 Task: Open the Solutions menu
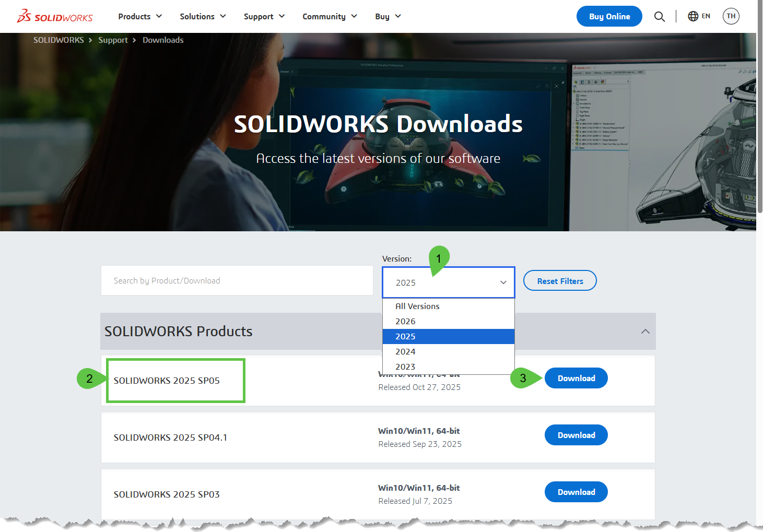point(203,17)
